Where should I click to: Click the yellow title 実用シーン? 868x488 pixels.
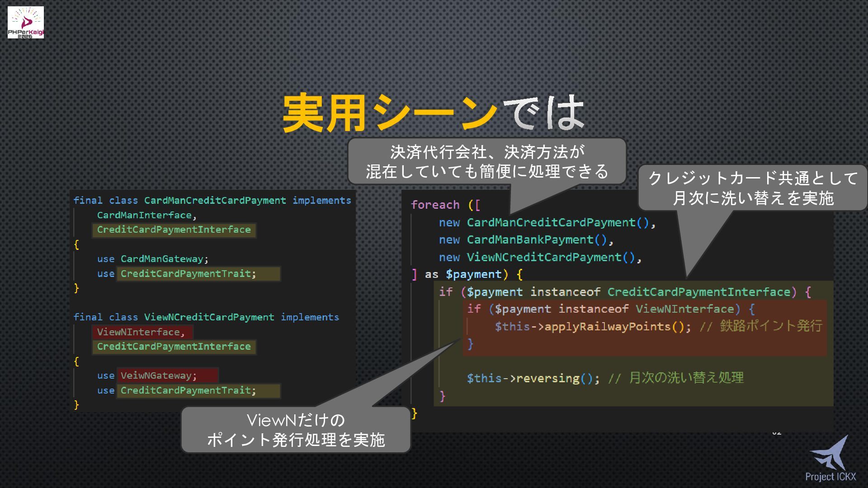click(390, 113)
